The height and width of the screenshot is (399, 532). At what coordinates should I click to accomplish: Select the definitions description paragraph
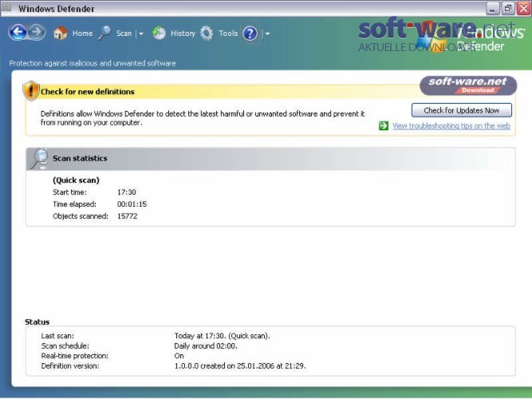click(x=203, y=118)
